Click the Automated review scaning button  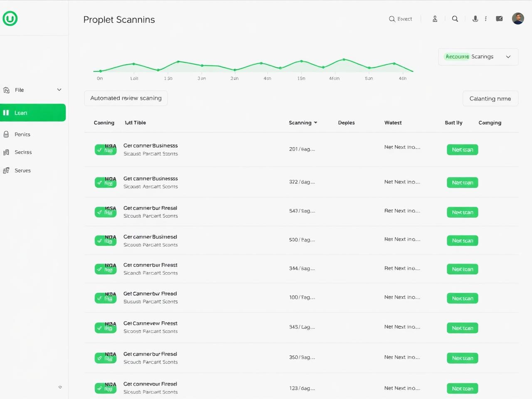click(126, 98)
